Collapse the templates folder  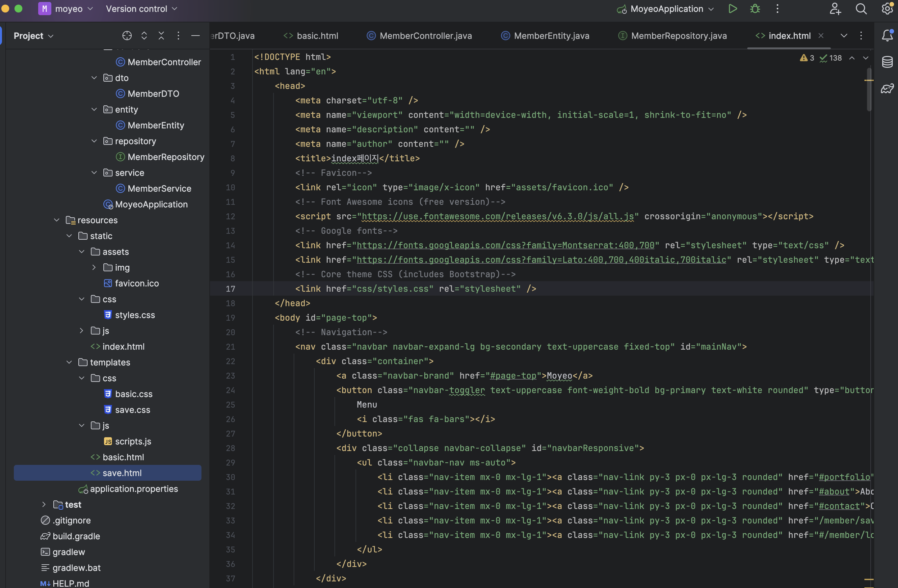(69, 362)
